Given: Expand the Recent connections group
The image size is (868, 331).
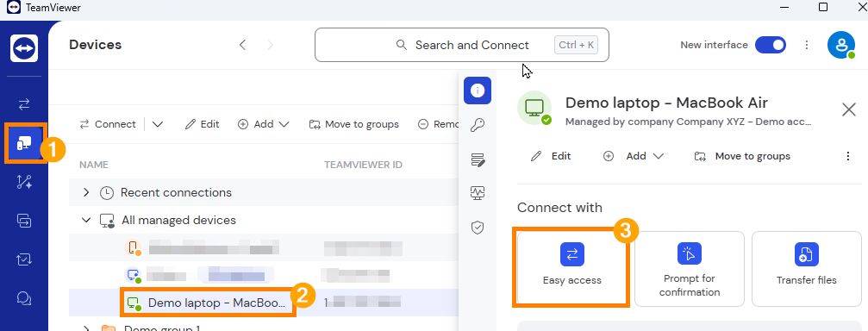Looking at the screenshot, I should (86, 192).
